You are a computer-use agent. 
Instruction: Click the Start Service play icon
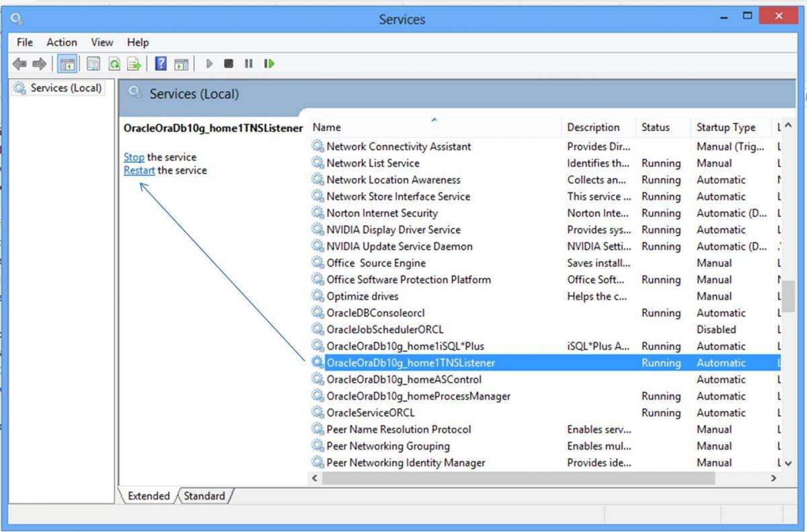(x=209, y=64)
